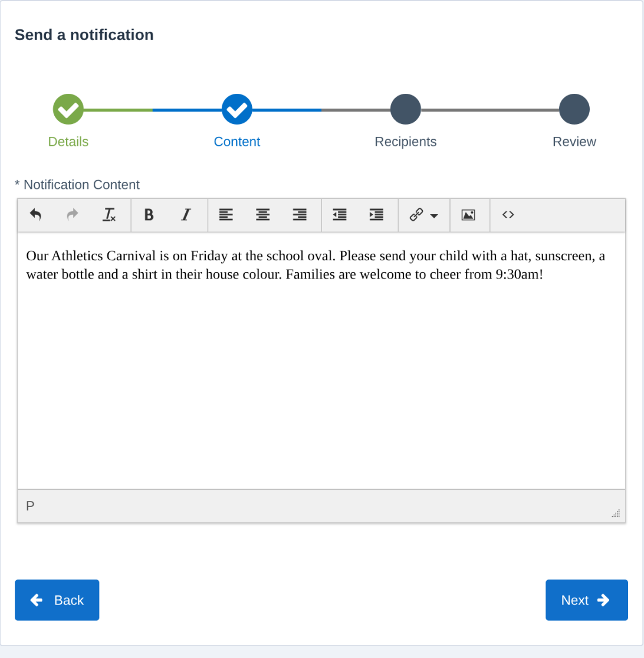644x658 pixels.
Task: Click the Recipients step label
Action: tap(405, 142)
